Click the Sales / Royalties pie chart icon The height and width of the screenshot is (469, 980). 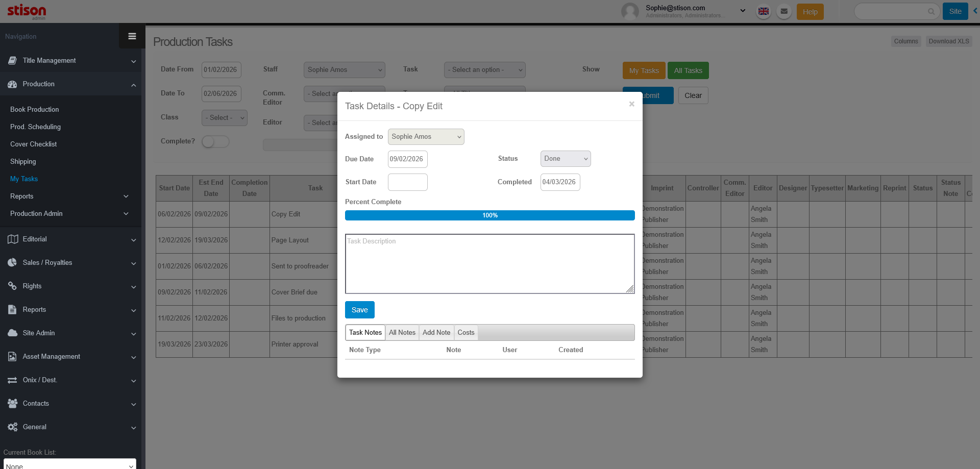[13, 262]
